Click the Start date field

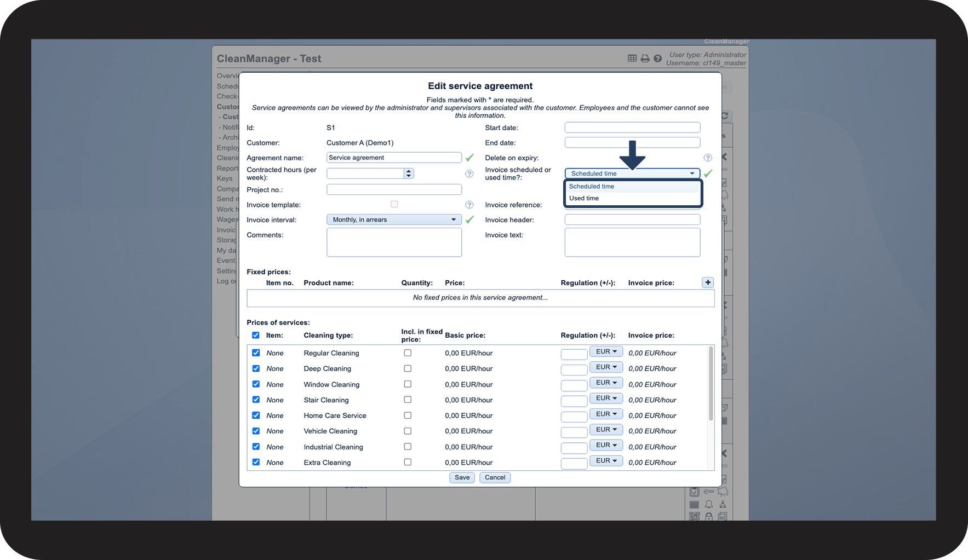[x=632, y=128]
